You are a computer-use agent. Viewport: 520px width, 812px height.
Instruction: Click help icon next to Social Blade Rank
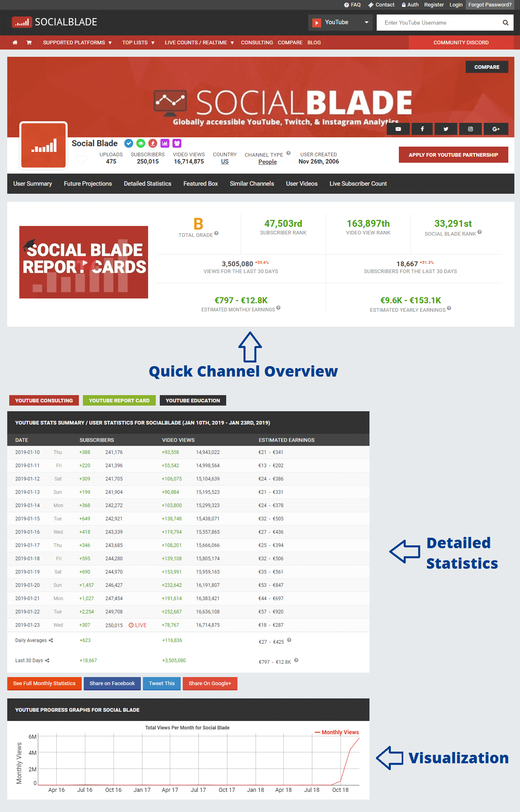pos(480,232)
